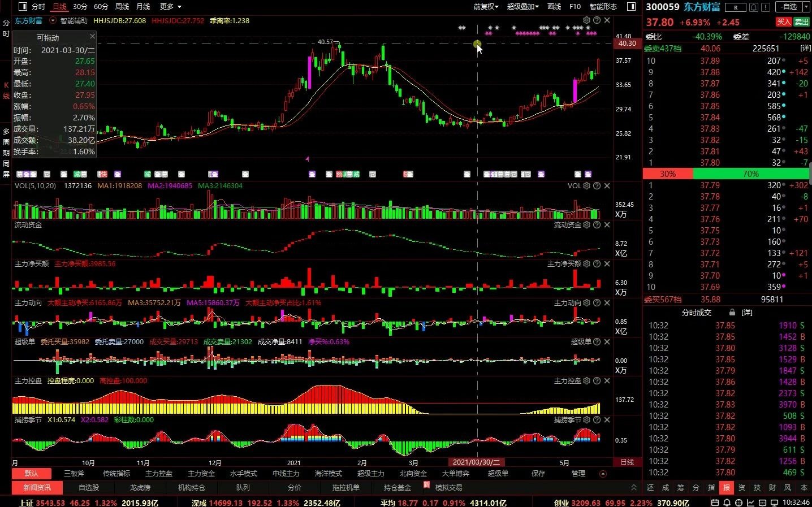
Task: Toggle the right side panel icon
Action: pos(632,7)
